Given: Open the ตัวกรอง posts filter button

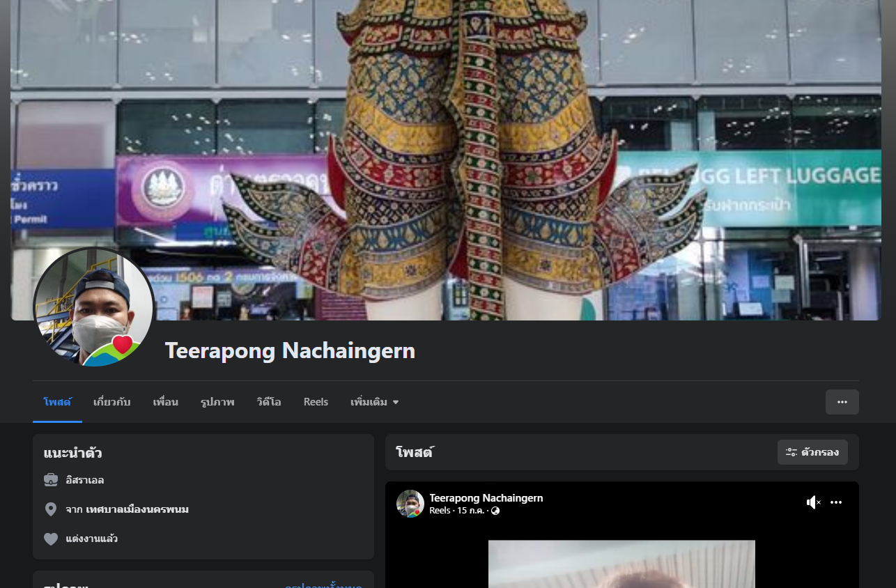Looking at the screenshot, I should 812,452.
